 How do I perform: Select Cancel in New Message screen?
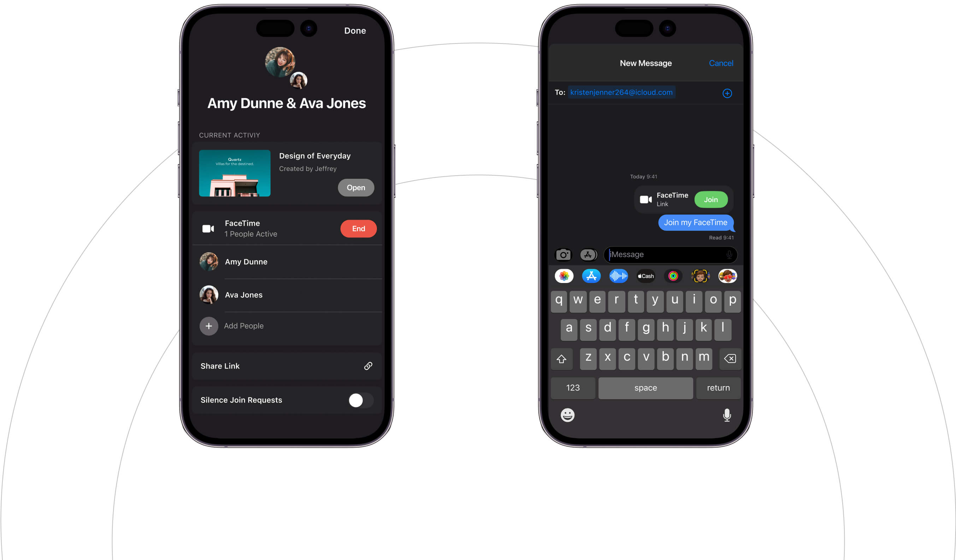[720, 63]
